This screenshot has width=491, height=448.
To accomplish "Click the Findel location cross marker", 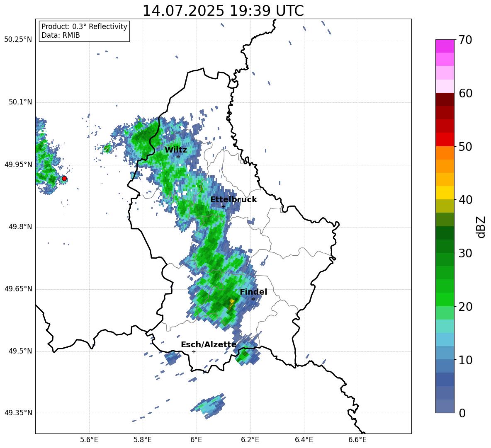I will tap(253, 299).
